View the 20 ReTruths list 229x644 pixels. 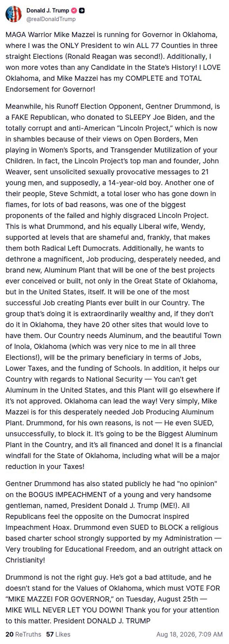pyautogui.click(x=23, y=634)
